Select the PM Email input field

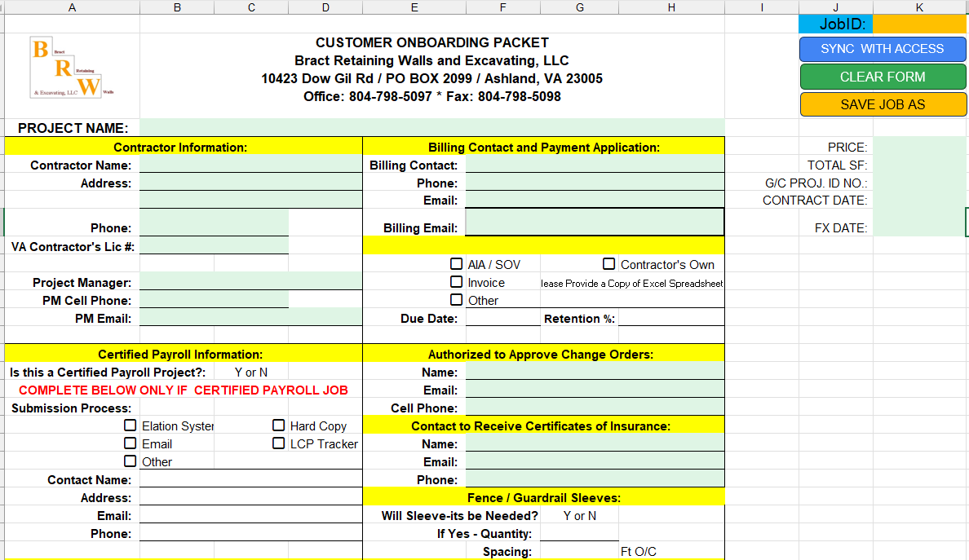(x=251, y=318)
